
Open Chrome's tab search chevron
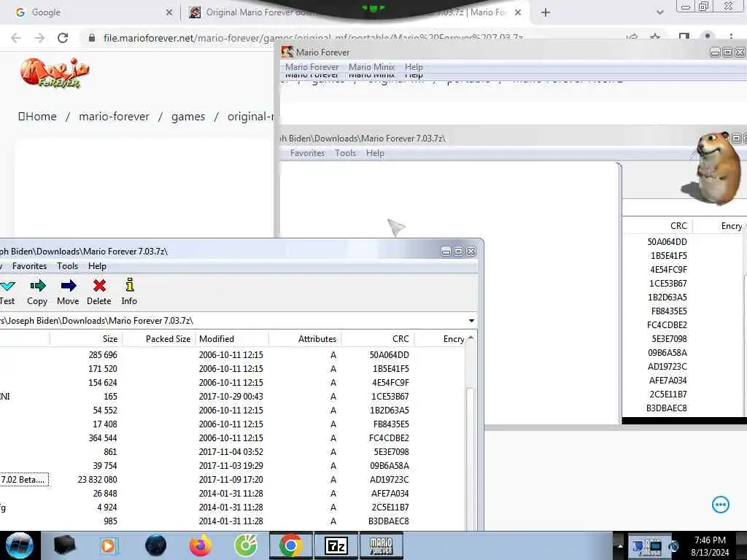(659, 13)
